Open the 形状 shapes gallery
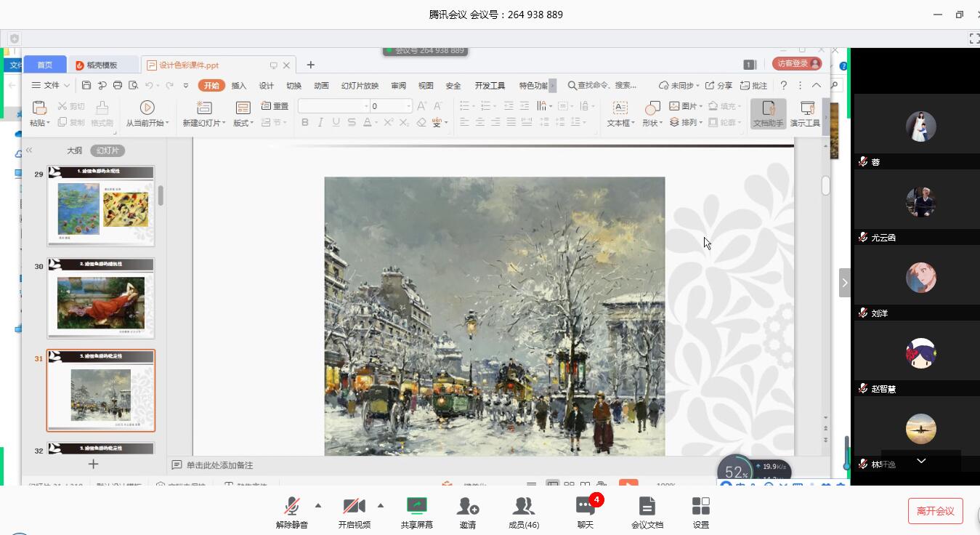This screenshot has height=535, width=980. click(652, 114)
